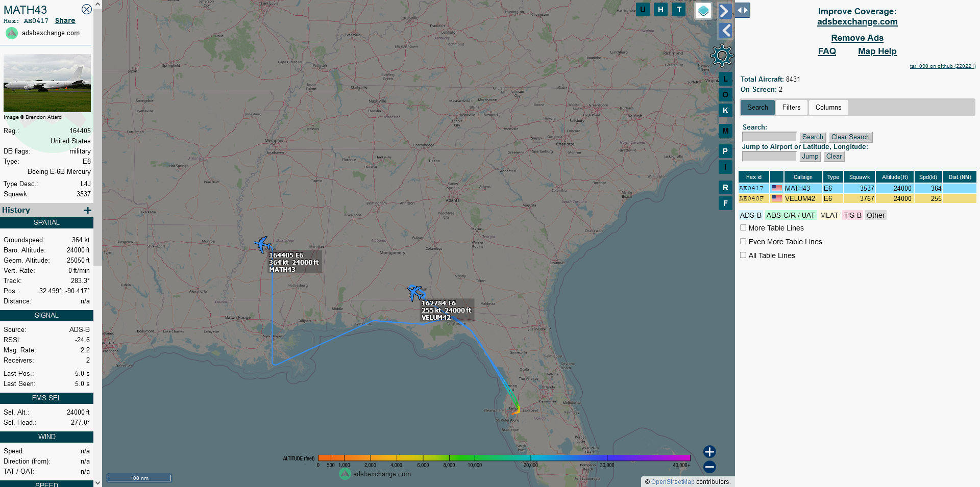Switch to the Columns tab
The height and width of the screenshot is (487, 980).
tap(828, 108)
